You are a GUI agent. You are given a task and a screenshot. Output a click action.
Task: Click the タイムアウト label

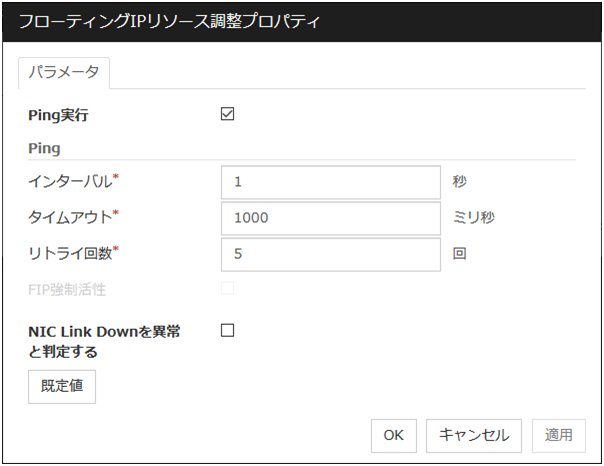click(x=74, y=217)
